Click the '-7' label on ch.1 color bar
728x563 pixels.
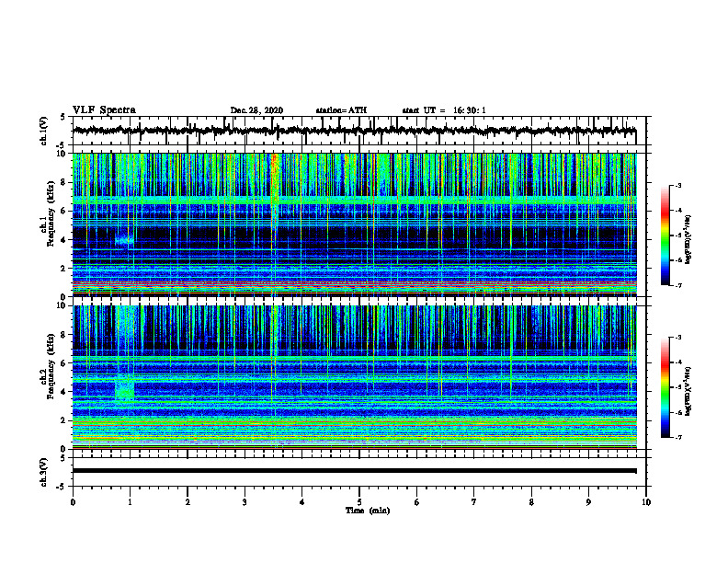677,285
